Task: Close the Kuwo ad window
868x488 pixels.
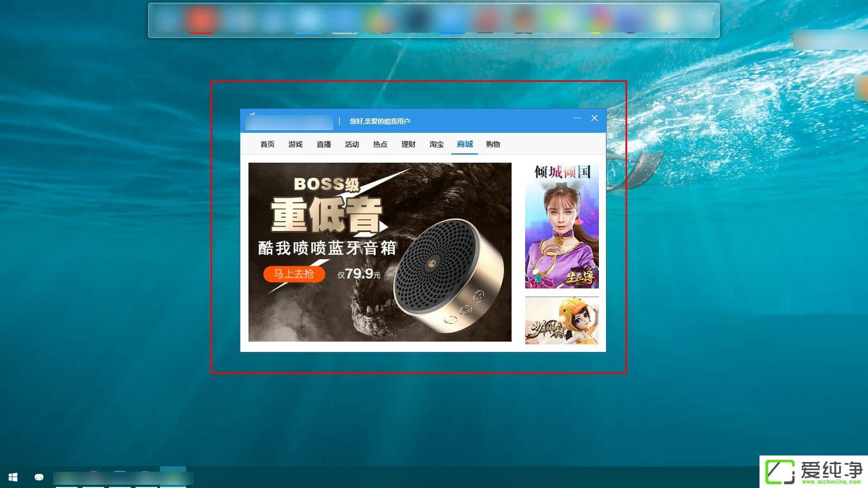Action: coord(595,118)
